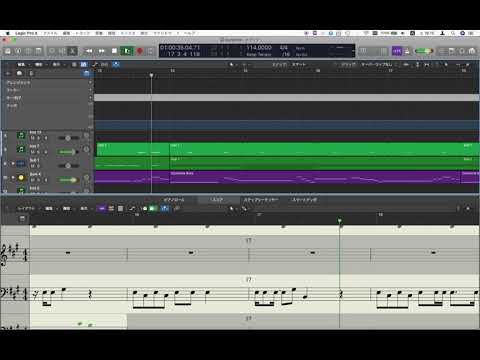
Task: Record-enable the Inst 7 track
Action: click(45, 152)
